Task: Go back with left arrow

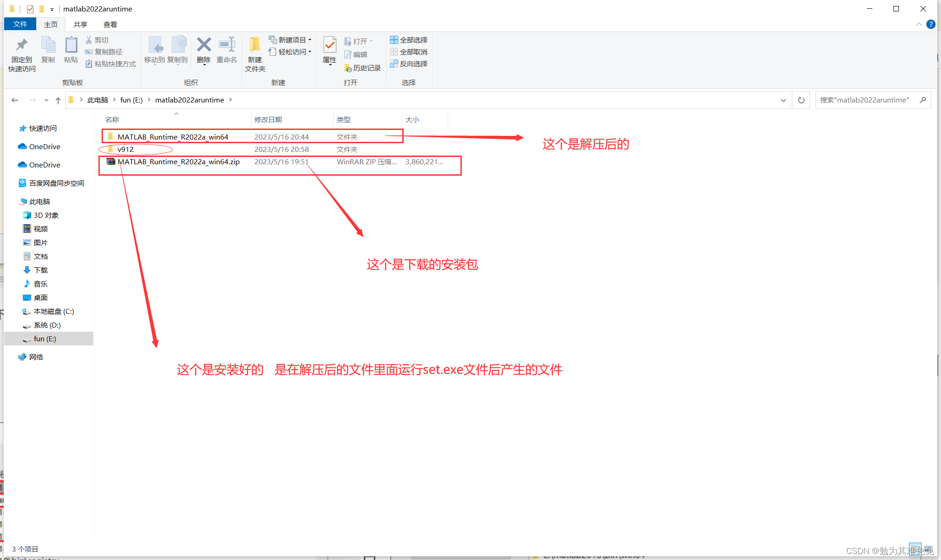Action: click(15, 100)
